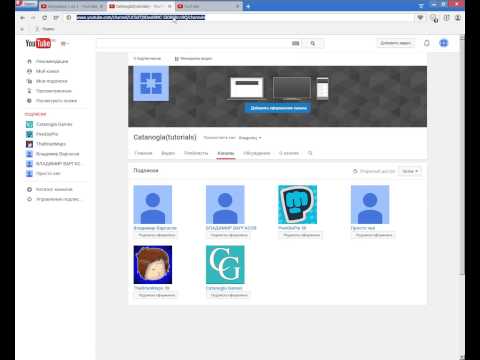The image size is (480, 360).
Task: Click the Catanogla(tutorials) channel title
Action: (x=165, y=137)
